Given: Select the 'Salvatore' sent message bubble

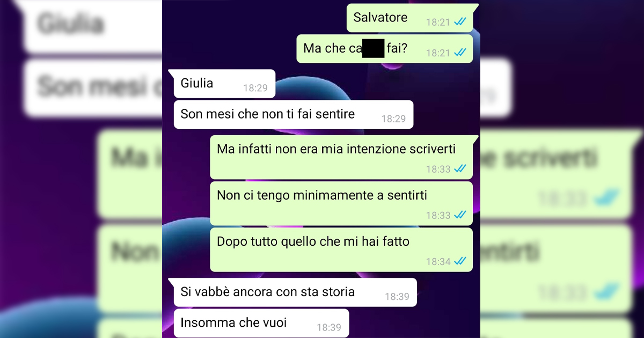Looking at the screenshot, I should click(412, 18).
